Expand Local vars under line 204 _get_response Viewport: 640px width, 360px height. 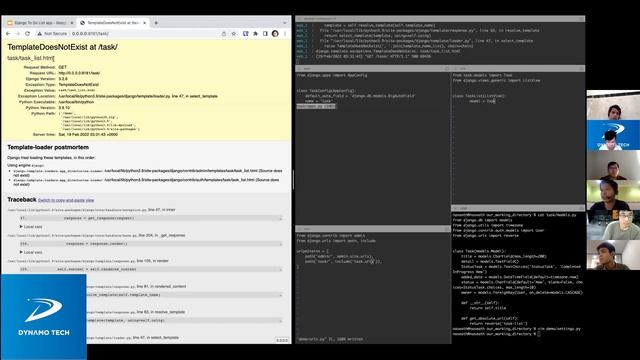31,252
